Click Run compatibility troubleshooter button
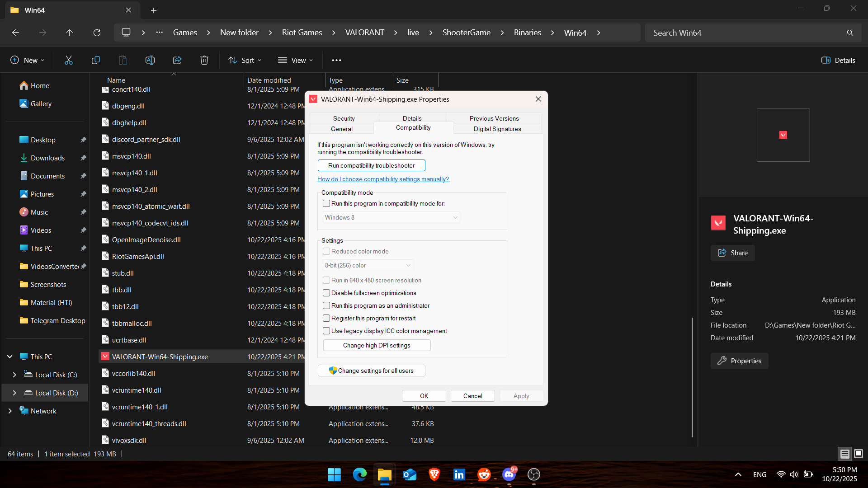The image size is (868, 488). point(371,165)
